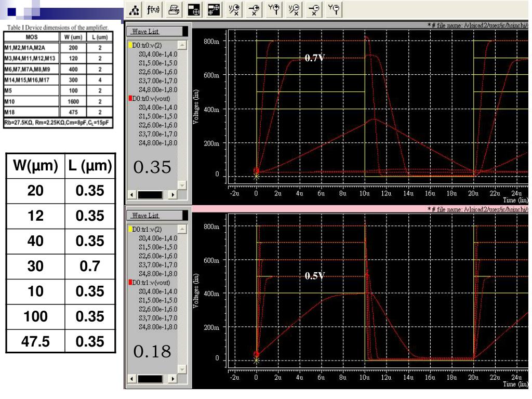This screenshot has width=532, height=399.
Task: Click the 0.5V label in the bottom plot
Action: (314, 276)
